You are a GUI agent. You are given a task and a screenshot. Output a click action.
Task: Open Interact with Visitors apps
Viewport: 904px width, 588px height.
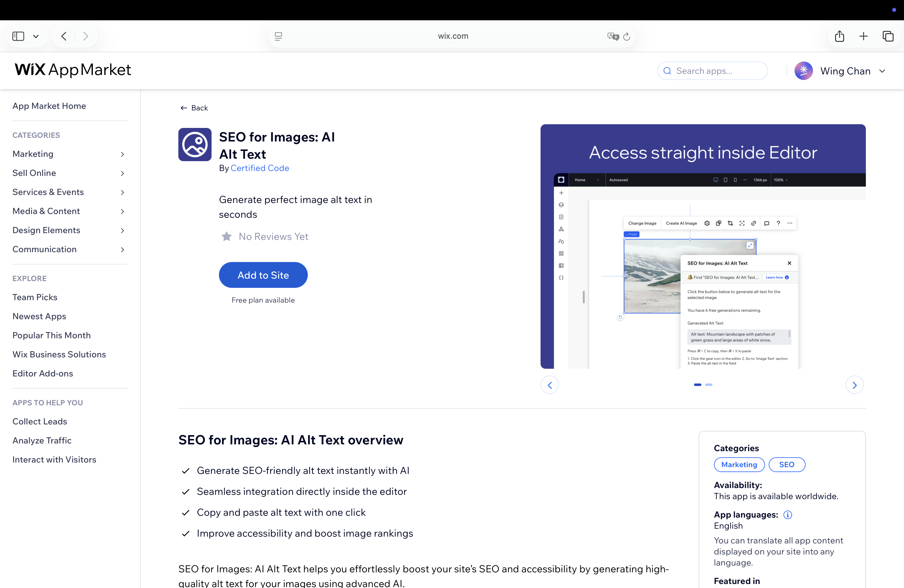pos(54,460)
